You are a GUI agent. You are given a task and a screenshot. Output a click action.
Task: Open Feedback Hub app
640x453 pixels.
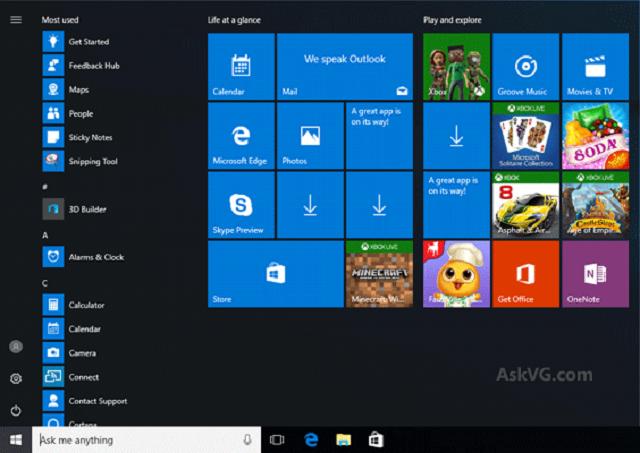tap(81, 66)
